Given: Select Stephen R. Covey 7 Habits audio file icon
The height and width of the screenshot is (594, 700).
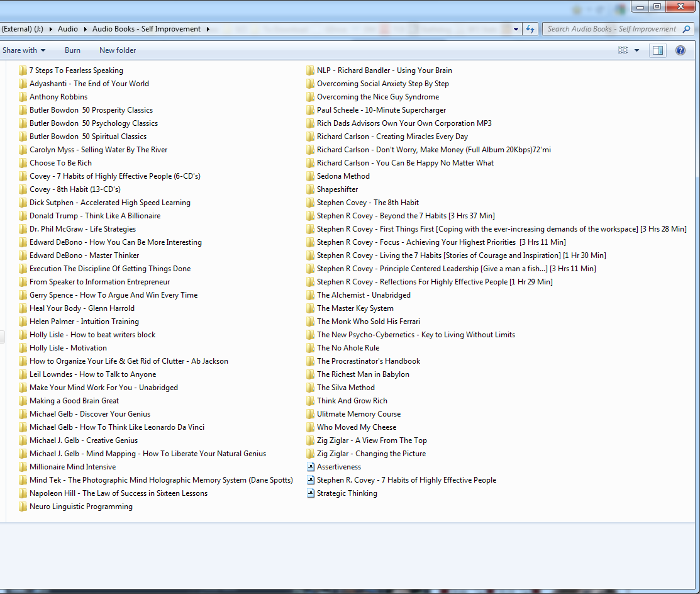Looking at the screenshot, I should tap(311, 480).
